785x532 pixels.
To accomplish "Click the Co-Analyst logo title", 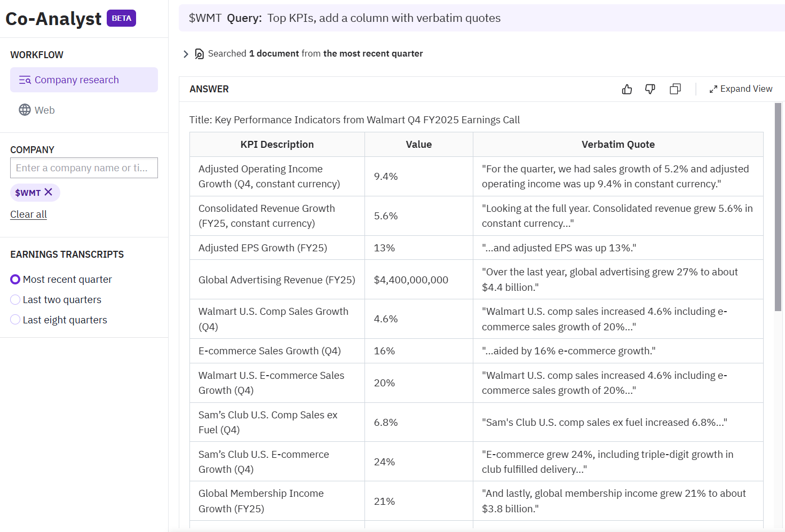I will [x=53, y=19].
